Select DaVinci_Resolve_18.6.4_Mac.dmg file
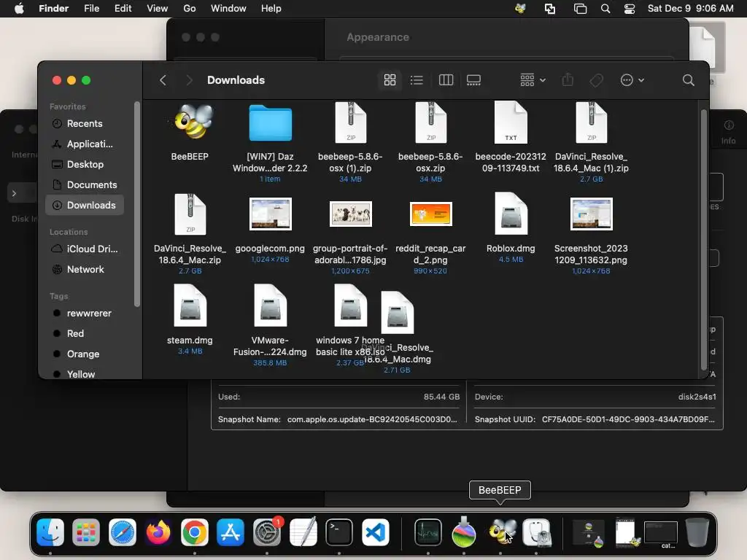The image size is (747, 560). pos(398,312)
